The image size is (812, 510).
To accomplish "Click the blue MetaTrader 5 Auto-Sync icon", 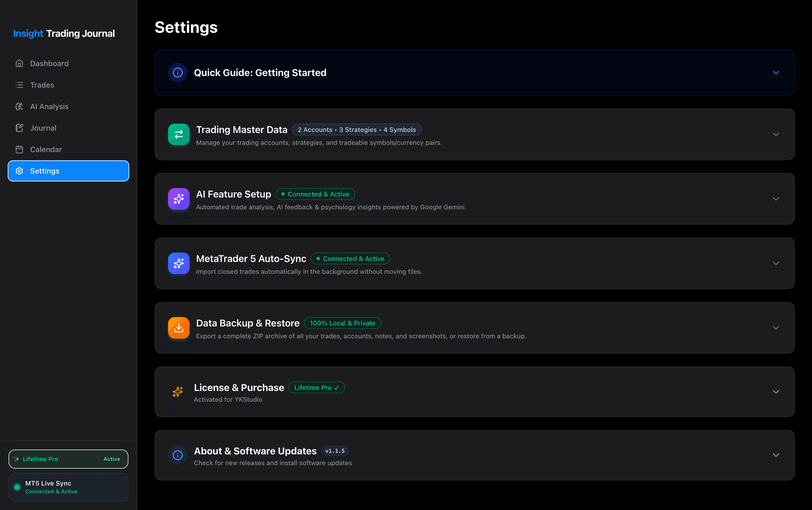I will coord(179,263).
